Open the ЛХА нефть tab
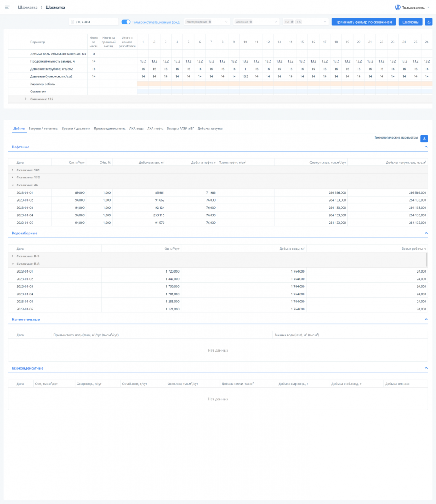The width and height of the screenshot is (436, 504). point(155,129)
